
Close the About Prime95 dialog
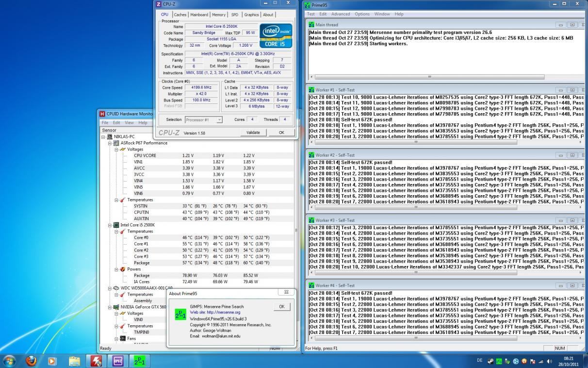click(x=286, y=292)
